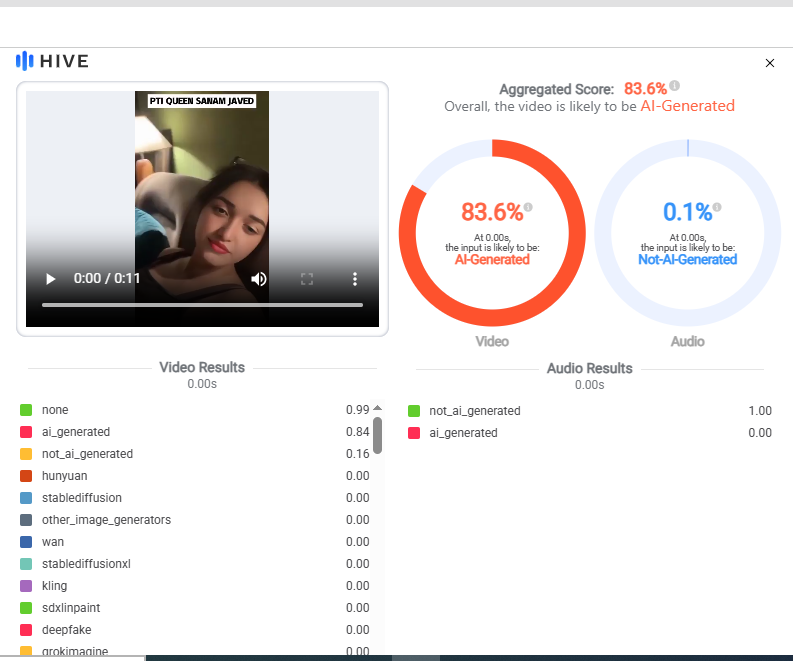Click wan color swatch
This screenshot has width=793, height=661.
tap(26, 542)
